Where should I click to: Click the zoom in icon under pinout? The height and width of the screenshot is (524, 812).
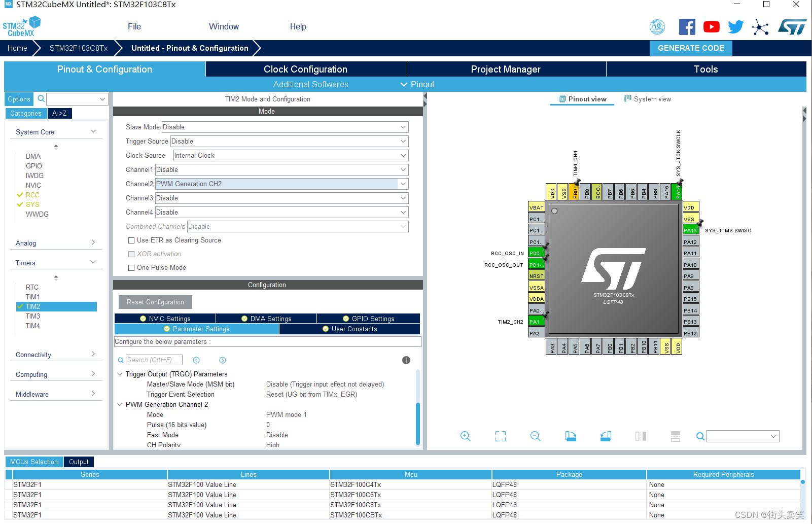point(465,436)
